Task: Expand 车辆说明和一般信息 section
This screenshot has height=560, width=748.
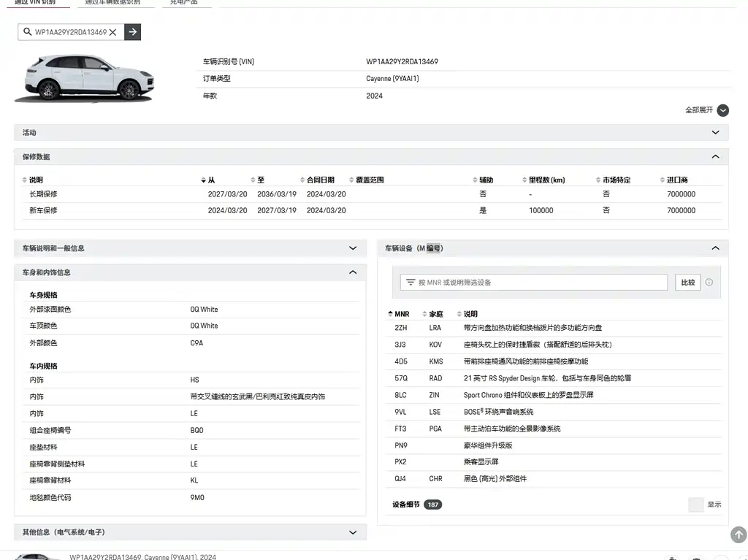Action: pos(191,248)
